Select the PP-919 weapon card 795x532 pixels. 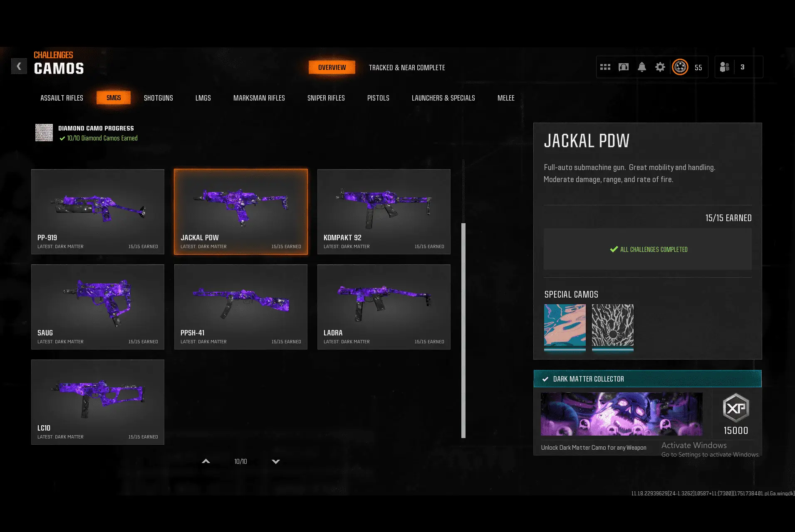pyautogui.click(x=98, y=212)
